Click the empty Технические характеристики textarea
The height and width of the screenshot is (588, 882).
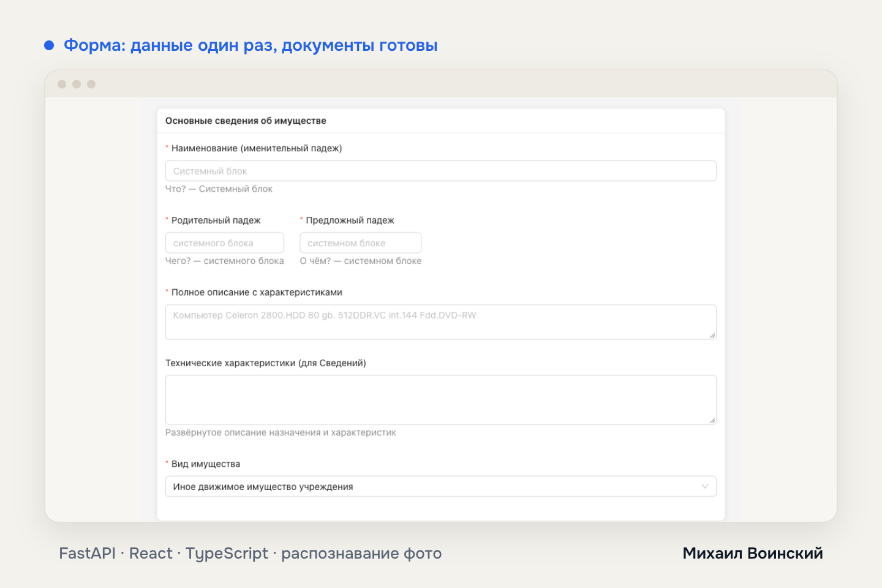[440, 400]
